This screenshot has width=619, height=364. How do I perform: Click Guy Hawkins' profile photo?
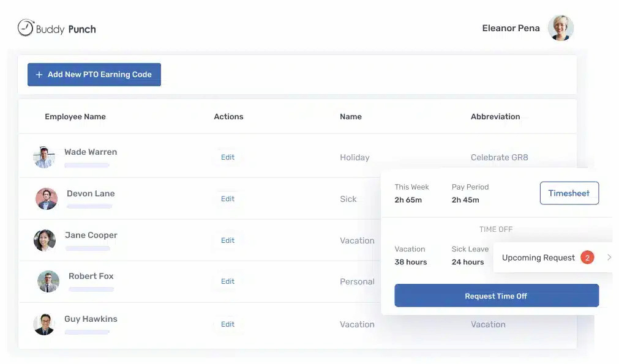click(44, 324)
